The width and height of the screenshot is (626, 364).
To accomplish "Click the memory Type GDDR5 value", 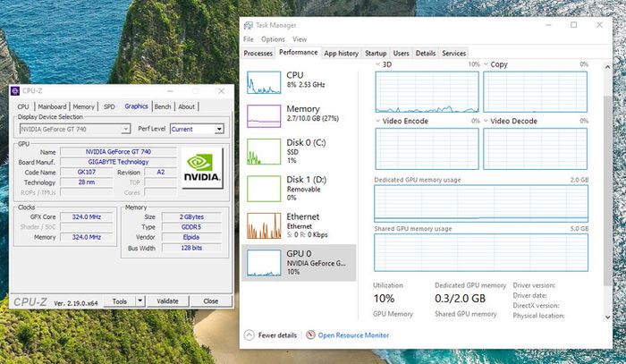I will click(x=191, y=226).
